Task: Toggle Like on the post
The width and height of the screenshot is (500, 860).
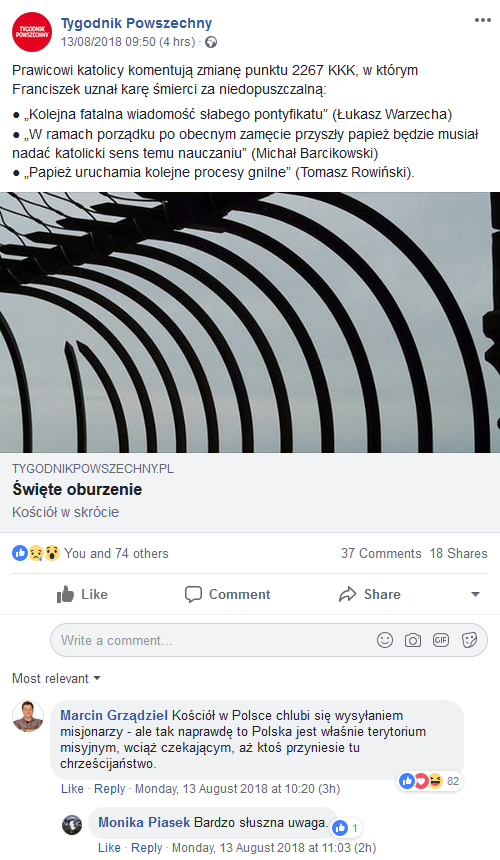Action: coord(82,594)
